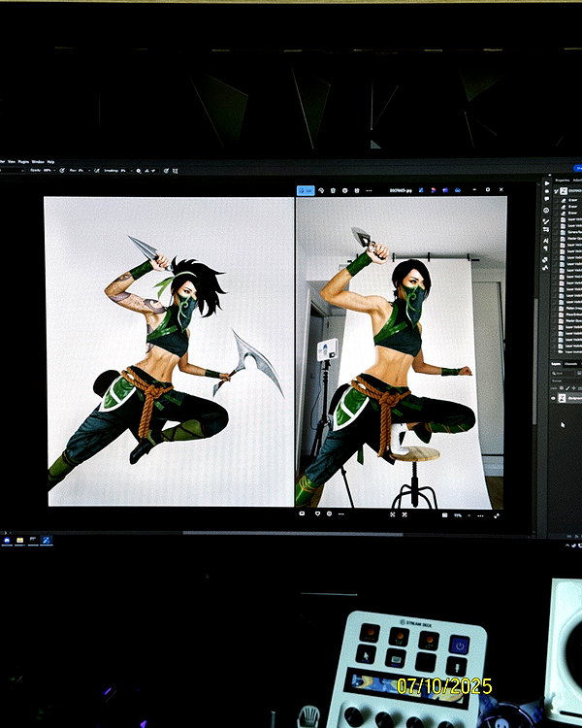The height and width of the screenshot is (728, 582).
Task: Select the Background layer thumbnail
Action: coord(562,398)
